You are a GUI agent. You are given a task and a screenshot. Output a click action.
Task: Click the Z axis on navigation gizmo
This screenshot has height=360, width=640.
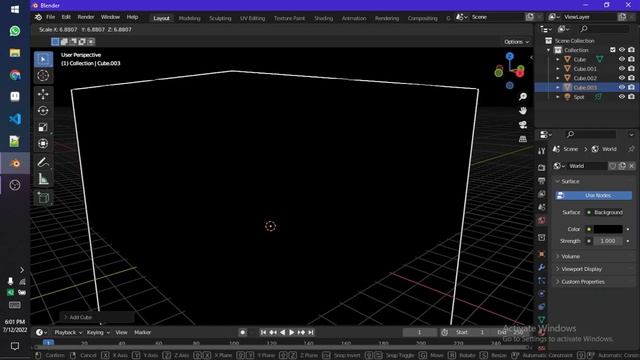click(510, 56)
